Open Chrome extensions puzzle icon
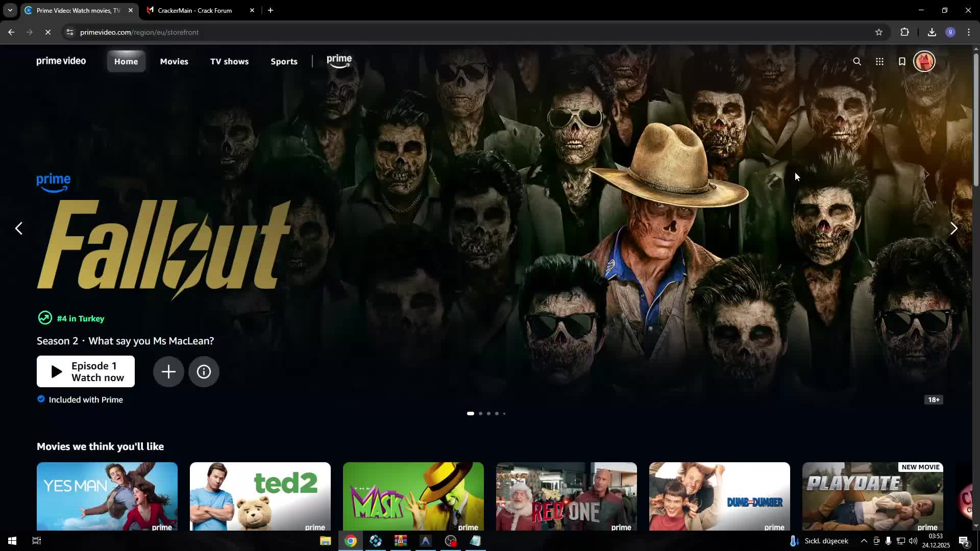980x551 pixels. [904, 32]
